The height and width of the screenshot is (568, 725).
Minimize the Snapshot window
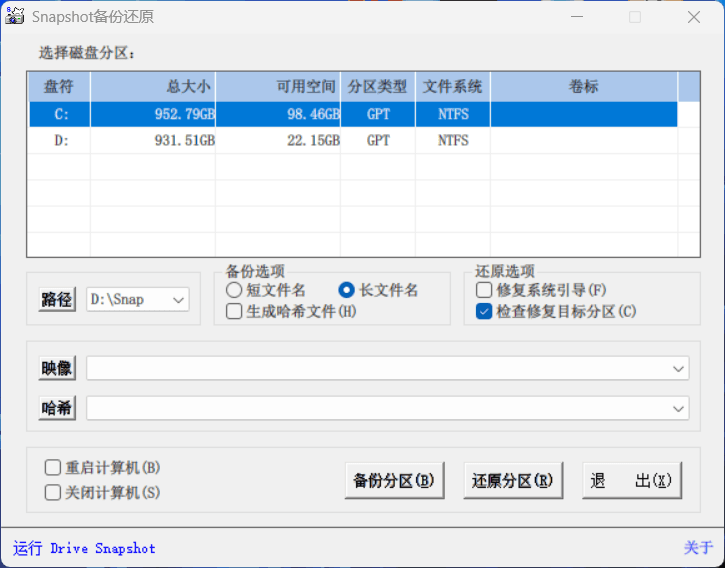pos(577,17)
